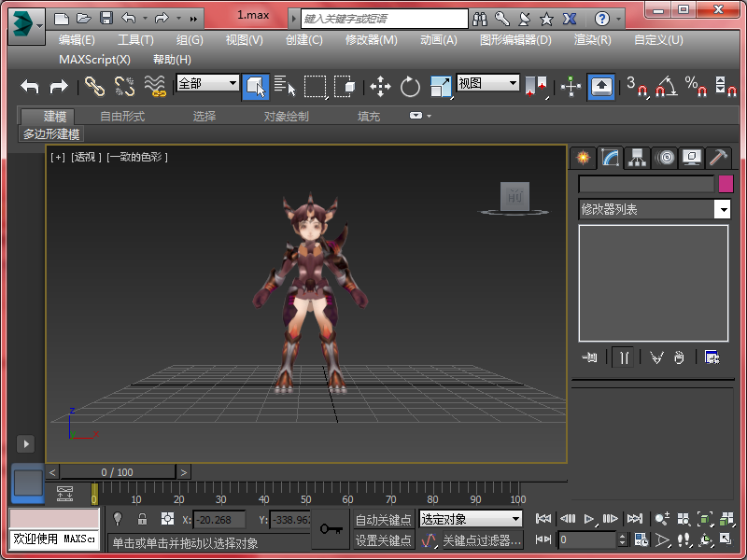Toggle Spinner Snap
Screen dimensions: 747x560
(x=726, y=87)
